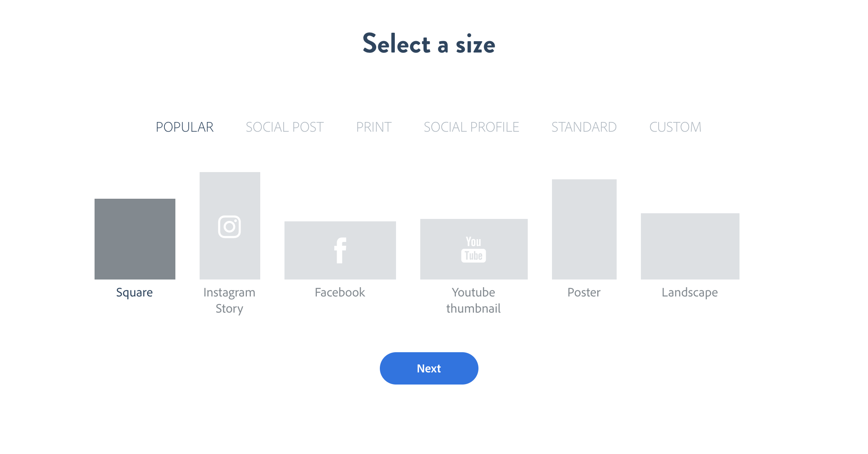Click the Square label text
This screenshot has height=454, width=868.
coord(135,292)
